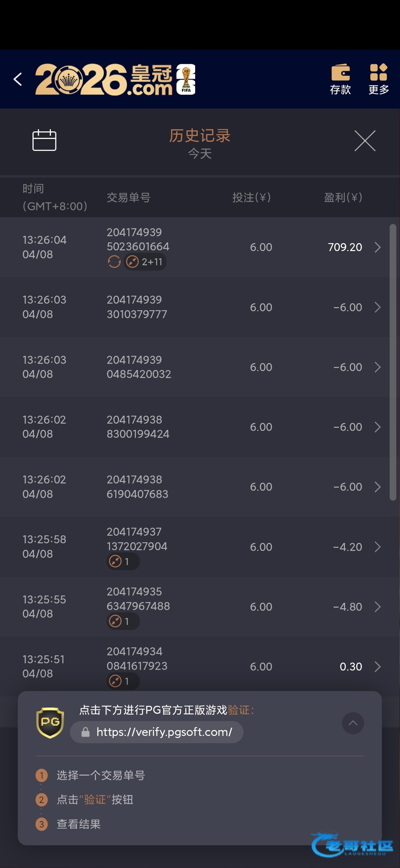Click the 2026 皇冠 logo
The image size is (400, 868).
click(115, 79)
